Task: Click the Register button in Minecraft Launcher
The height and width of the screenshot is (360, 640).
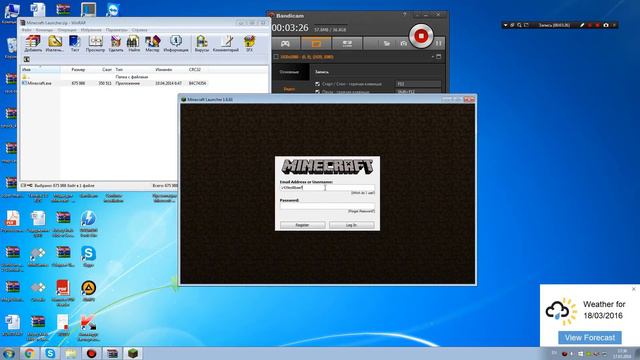Action: [302, 225]
